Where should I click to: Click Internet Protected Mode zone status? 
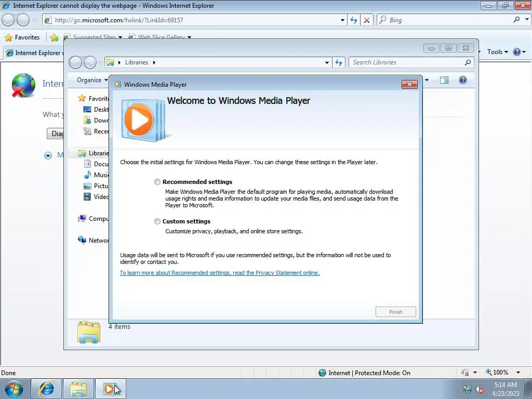point(364,373)
